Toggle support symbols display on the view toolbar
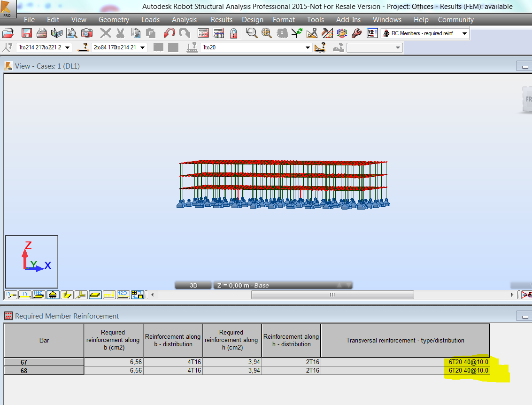Image resolution: width=532 pixels, height=405 pixels. pyautogui.click(x=52, y=295)
